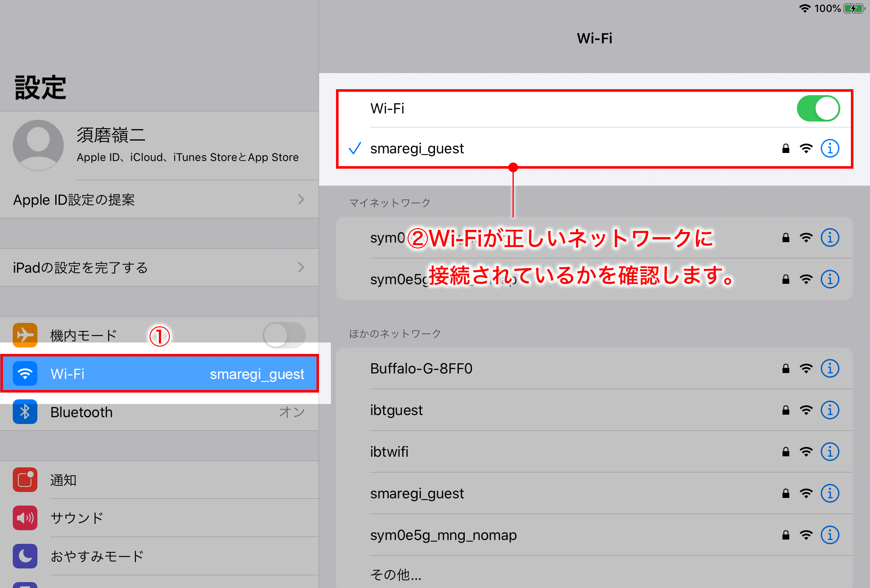Tap lock icon on connected smaregi_guest row
870x588 pixels.
[x=786, y=148]
